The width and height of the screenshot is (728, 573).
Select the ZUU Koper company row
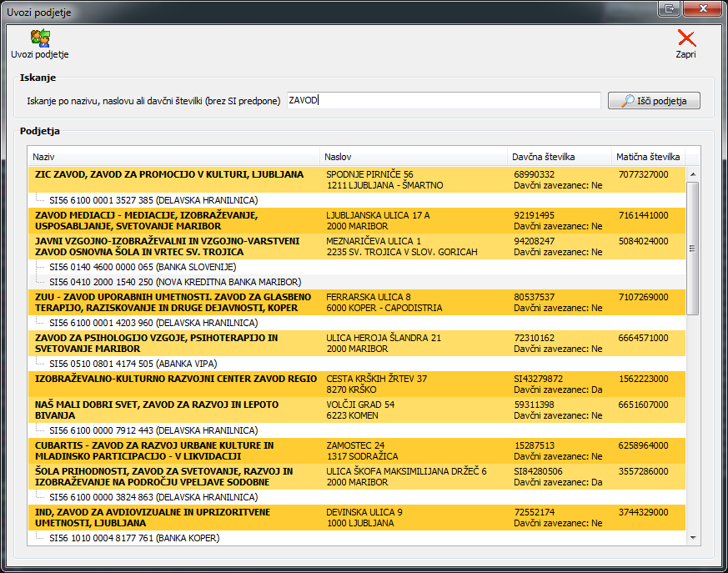(175, 302)
